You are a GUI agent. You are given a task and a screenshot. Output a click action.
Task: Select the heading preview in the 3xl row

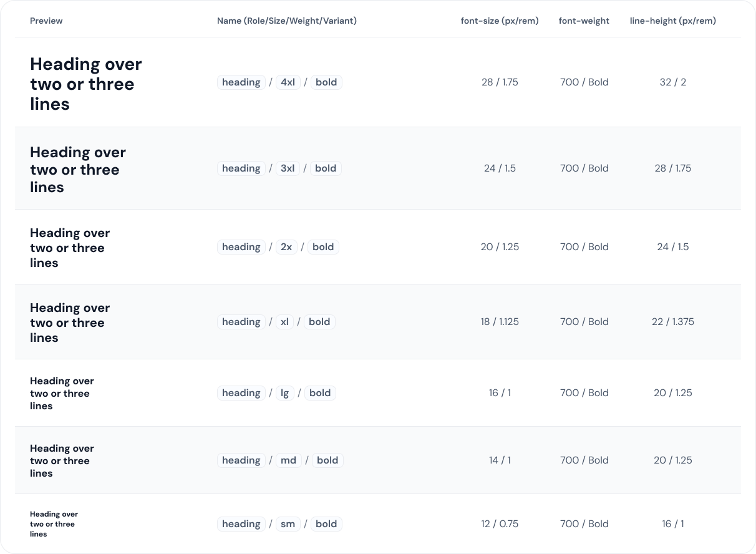tap(78, 169)
